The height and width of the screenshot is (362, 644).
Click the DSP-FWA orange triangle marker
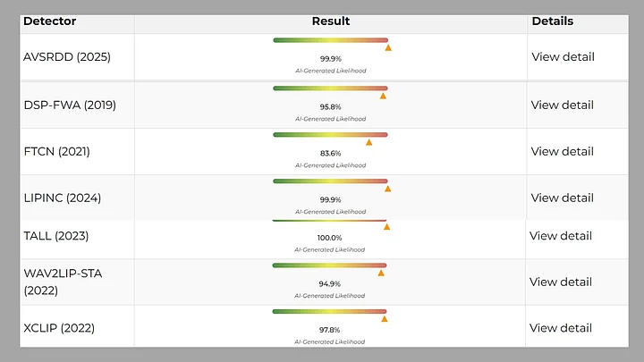click(384, 96)
